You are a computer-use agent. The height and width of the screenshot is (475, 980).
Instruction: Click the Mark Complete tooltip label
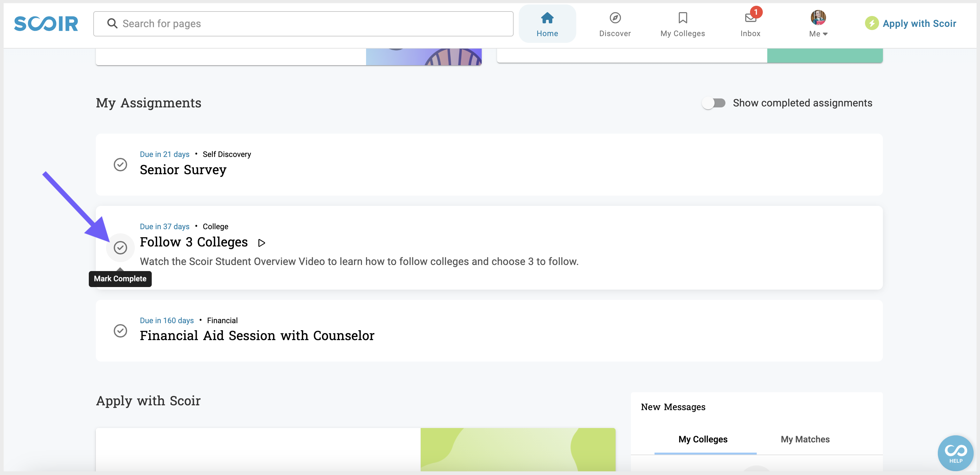pos(120,279)
